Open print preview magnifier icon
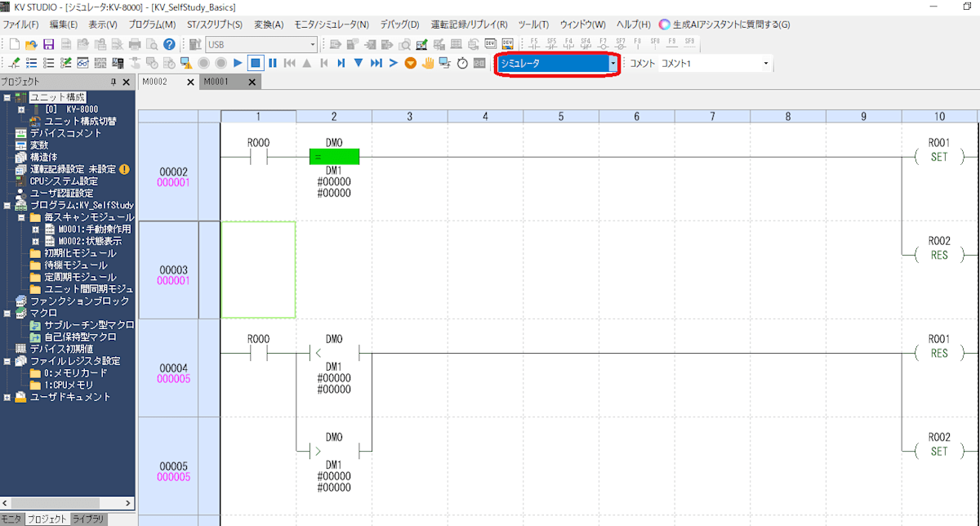 point(152,44)
